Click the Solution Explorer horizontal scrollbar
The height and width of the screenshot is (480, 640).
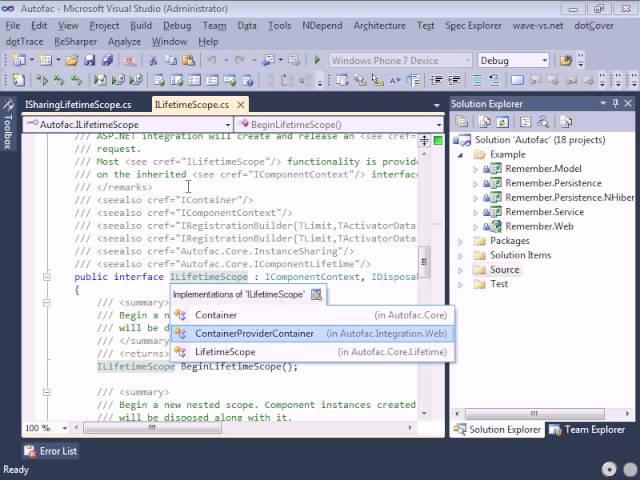point(534,413)
